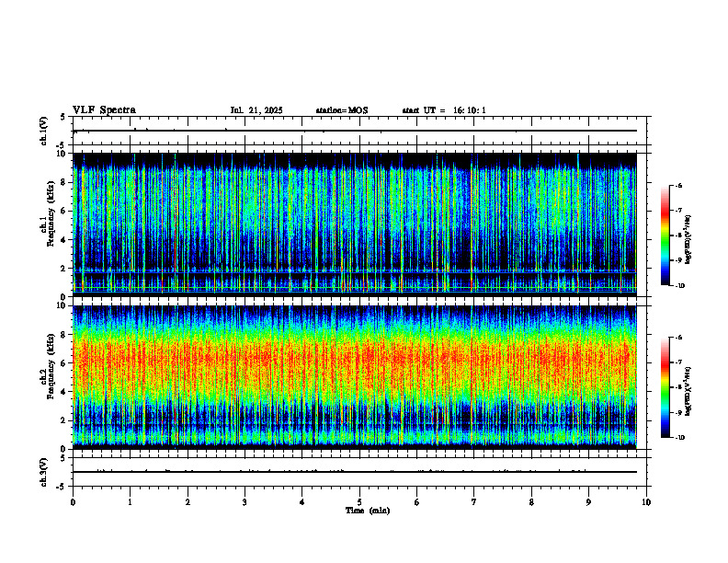Image resolution: width=728 pixels, height=563 pixels.
Task: Click the '-10' label on the ch.2 color scale
Action: [x=679, y=438]
